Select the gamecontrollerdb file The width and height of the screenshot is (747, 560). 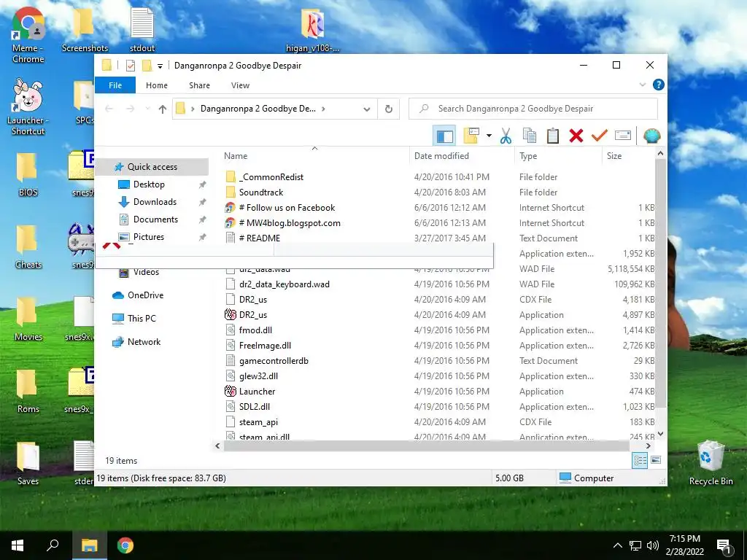[274, 361]
